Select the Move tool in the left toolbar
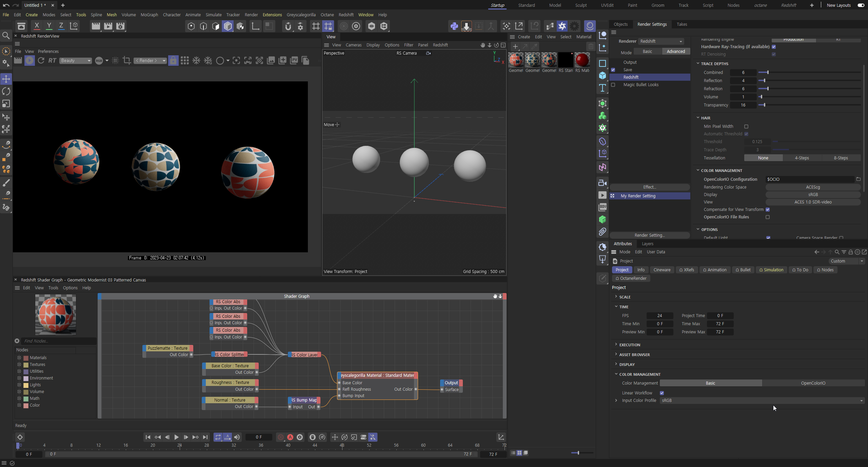Image resolution: width=868 pixels, height=467 pixels. point(6,79)
